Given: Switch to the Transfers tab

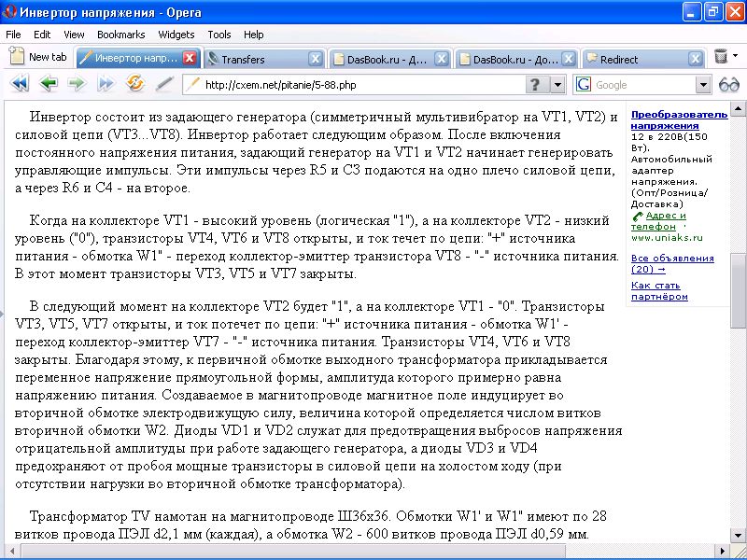Looking at the screenshot, I should [252, 59].
